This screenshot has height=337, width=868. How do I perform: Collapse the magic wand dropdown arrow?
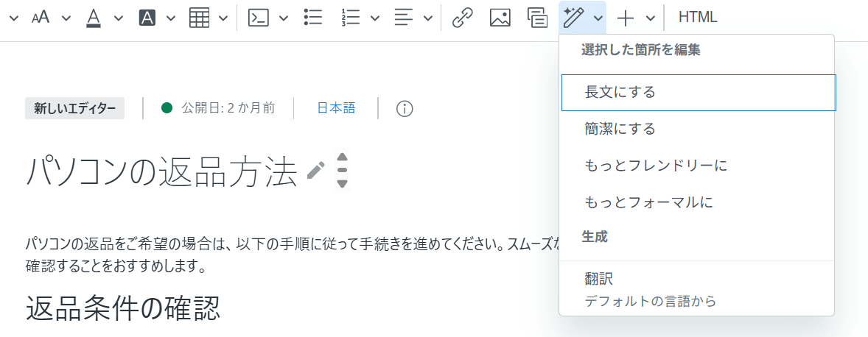[598, 18]
